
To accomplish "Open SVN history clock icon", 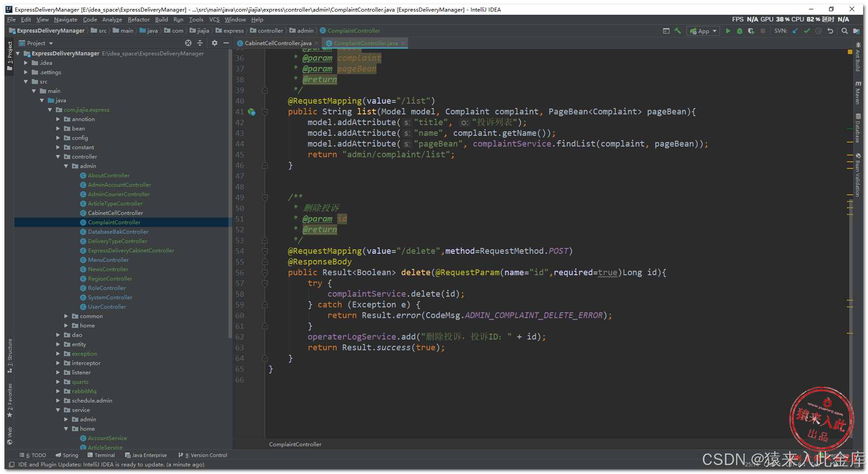I will (818, 31).
